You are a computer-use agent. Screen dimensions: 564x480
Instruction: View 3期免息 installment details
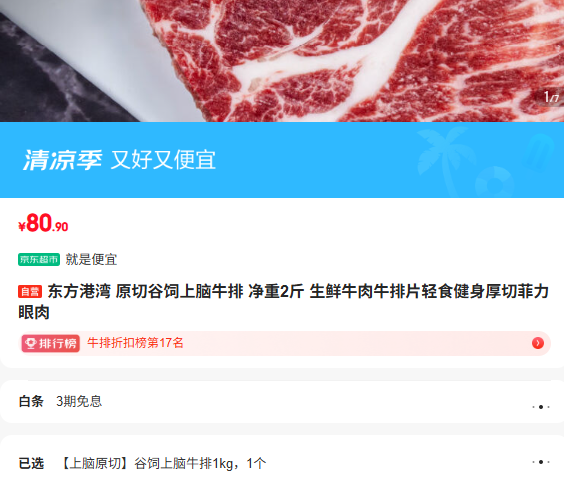click(79, 402)
